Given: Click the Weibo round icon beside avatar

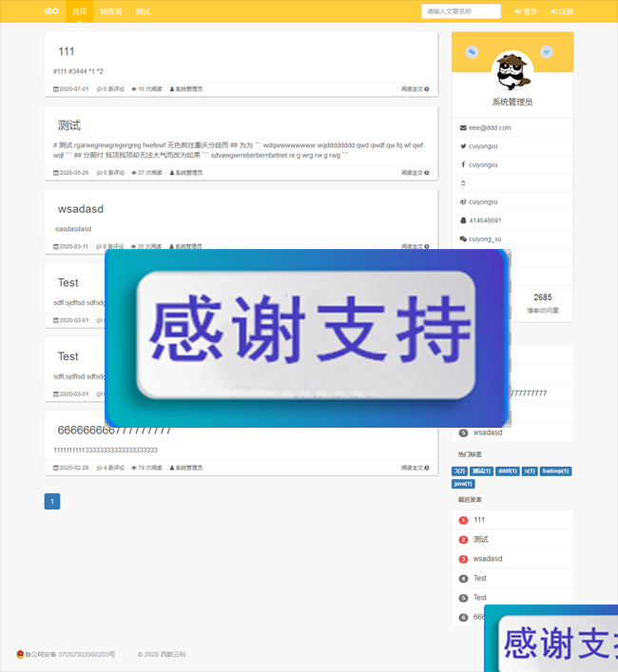Looking at the screenshot, I should (x=547, y=52).
